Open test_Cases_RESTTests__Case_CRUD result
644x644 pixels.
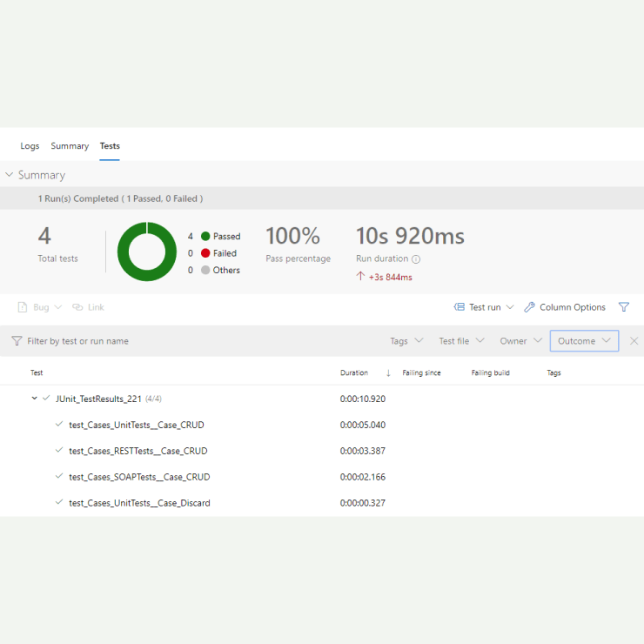(x=138, y=451)
